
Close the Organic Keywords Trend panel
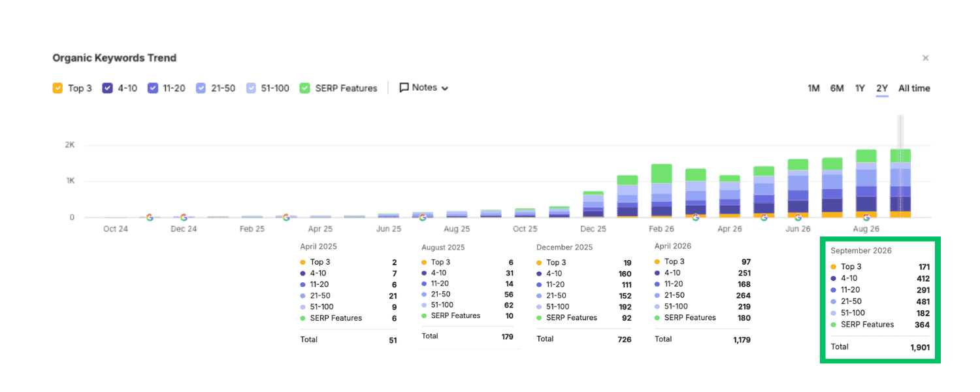925,58
